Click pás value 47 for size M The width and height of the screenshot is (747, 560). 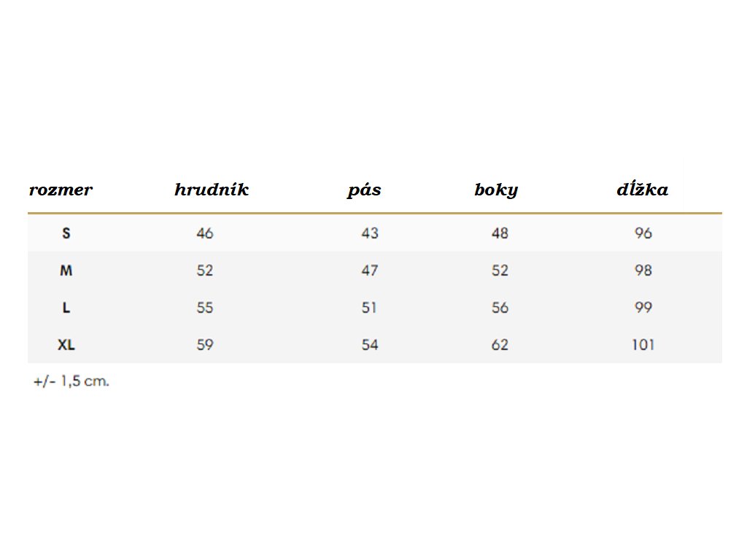(x=370, y=271)
